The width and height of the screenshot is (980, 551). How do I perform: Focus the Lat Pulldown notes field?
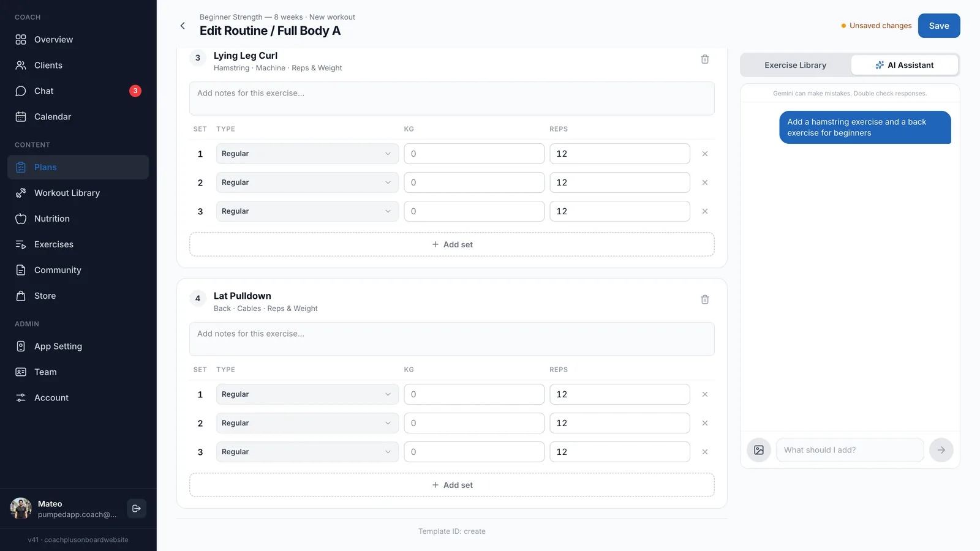pyautogui.click(x=452, y=339)
